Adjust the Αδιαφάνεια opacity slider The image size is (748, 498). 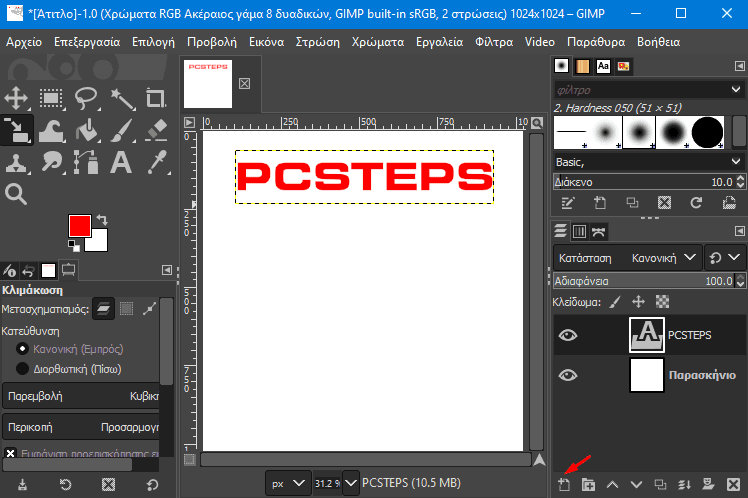644,281
